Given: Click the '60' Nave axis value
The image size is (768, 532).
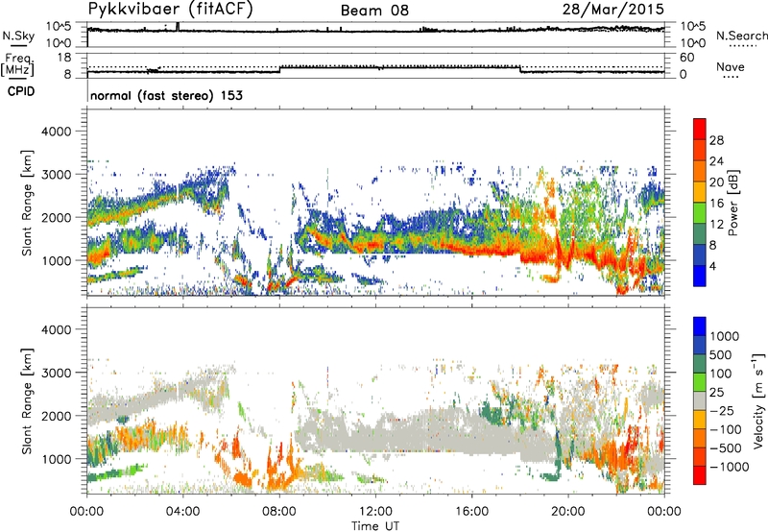Looking at the screenshot, I should point(687,58).
